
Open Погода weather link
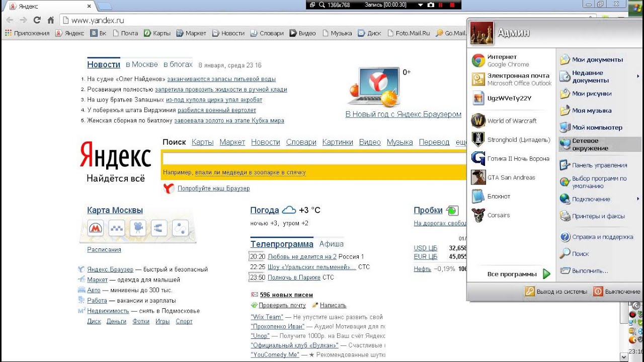tap(265, 210)
